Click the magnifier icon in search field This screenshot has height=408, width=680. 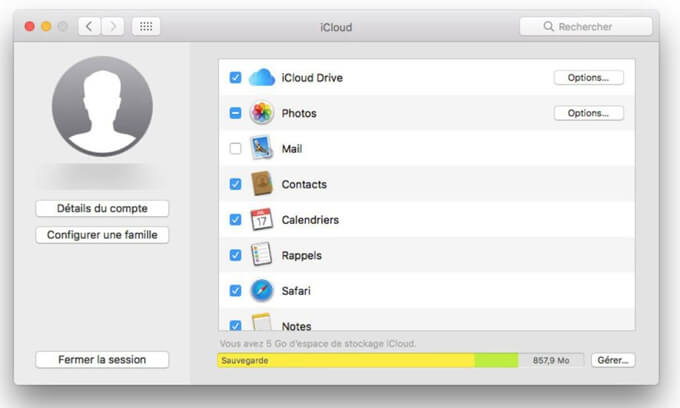[549, 26]
